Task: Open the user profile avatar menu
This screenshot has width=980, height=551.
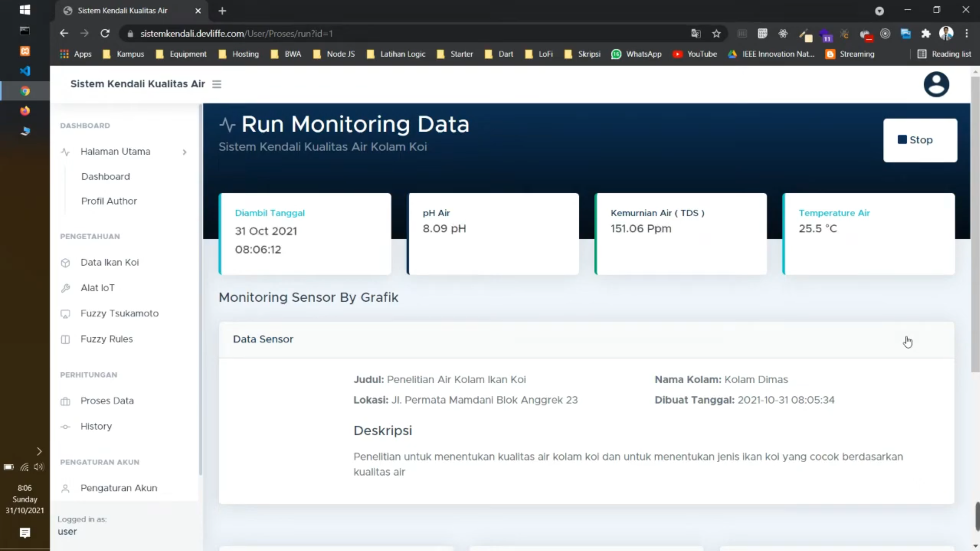Action: click(936, 84)
